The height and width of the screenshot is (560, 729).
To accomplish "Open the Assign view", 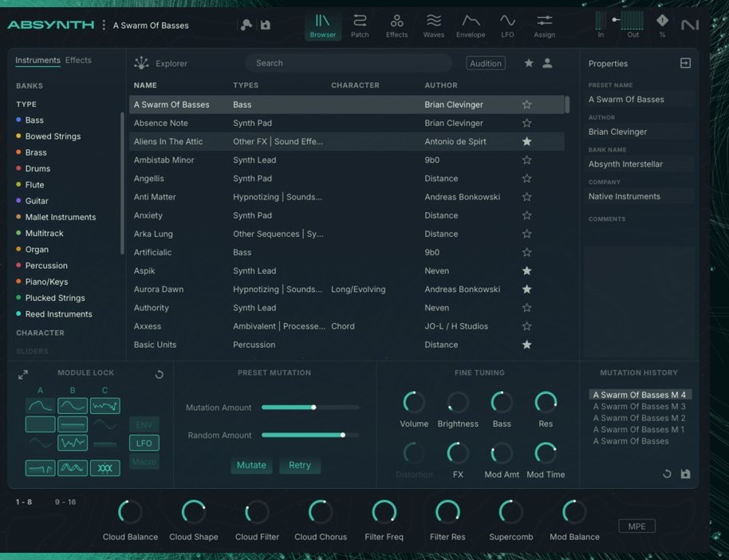I will point(544,26).
